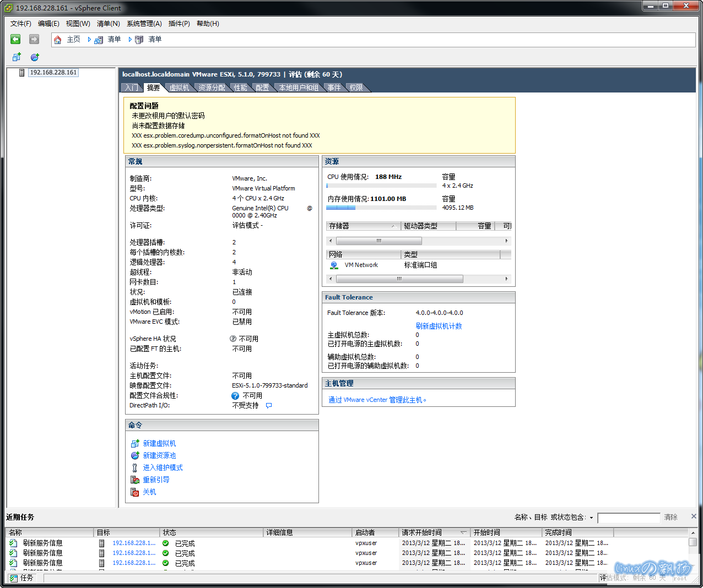
Task: Open the 系统管理(A) menu
Action: point(144,24)
